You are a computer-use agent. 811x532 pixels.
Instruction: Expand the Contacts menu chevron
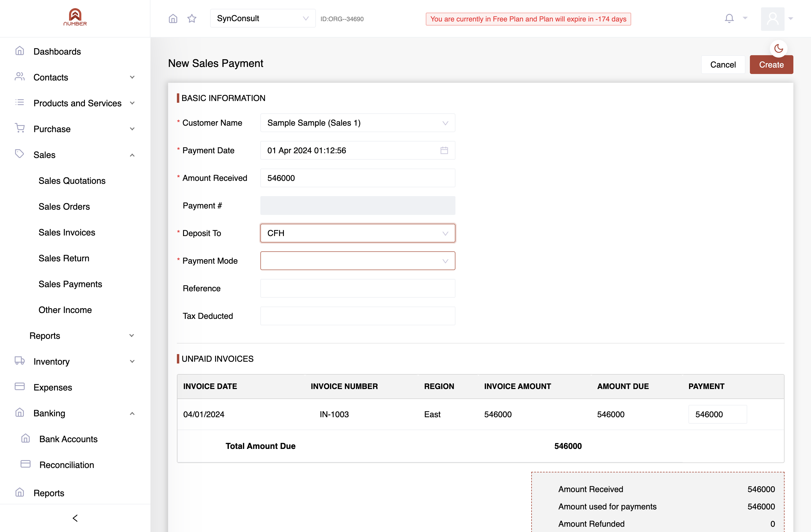132,77
